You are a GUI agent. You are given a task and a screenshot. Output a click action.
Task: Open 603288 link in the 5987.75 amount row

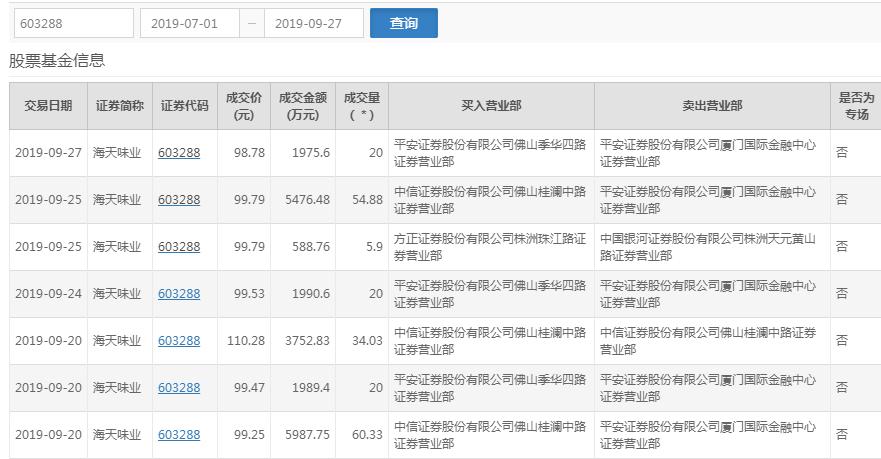179,435
